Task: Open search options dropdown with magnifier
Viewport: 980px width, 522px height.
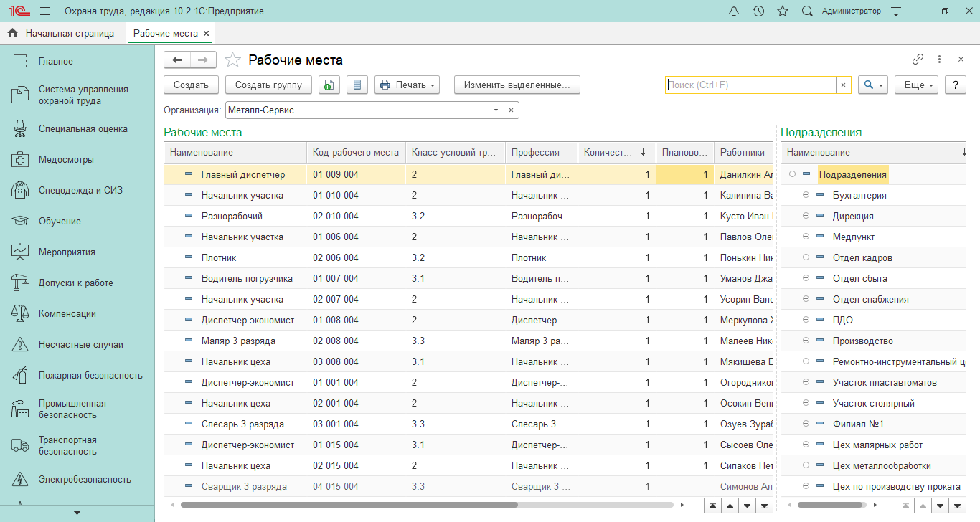Action: point(873,85)
